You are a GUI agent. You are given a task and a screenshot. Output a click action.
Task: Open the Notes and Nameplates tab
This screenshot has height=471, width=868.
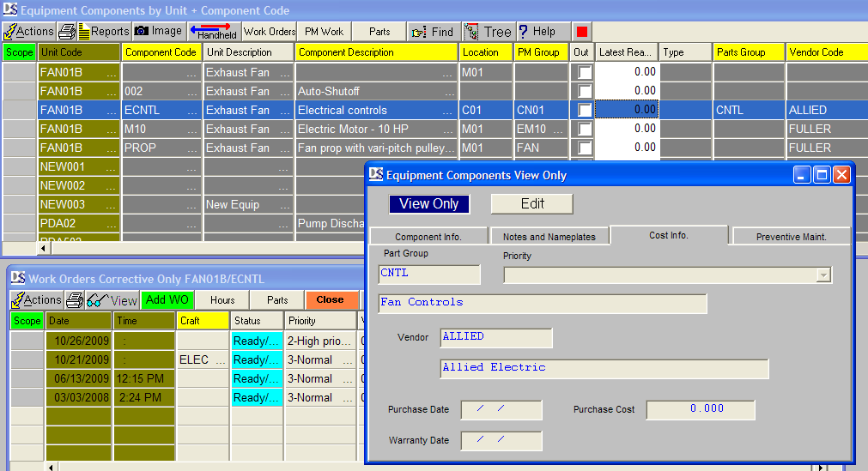[x=549, y=237]
